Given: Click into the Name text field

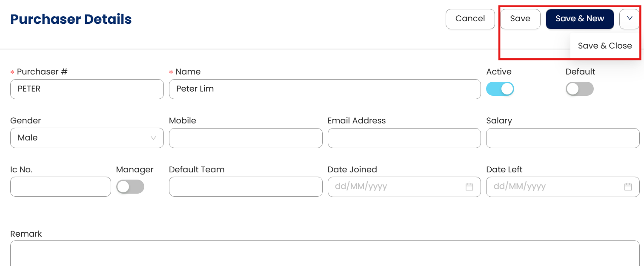Looking at the screenshot, I should pyautogui.click(x=324, y=89).
